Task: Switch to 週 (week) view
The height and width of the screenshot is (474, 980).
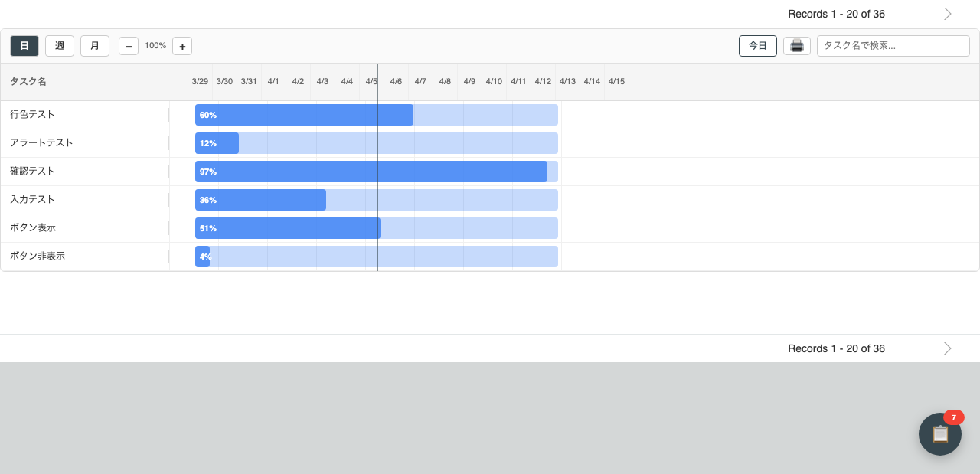Action: coord(60,46)
